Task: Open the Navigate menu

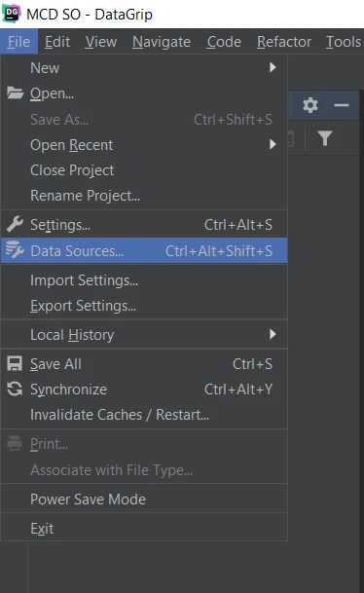Action: [162, 42]
